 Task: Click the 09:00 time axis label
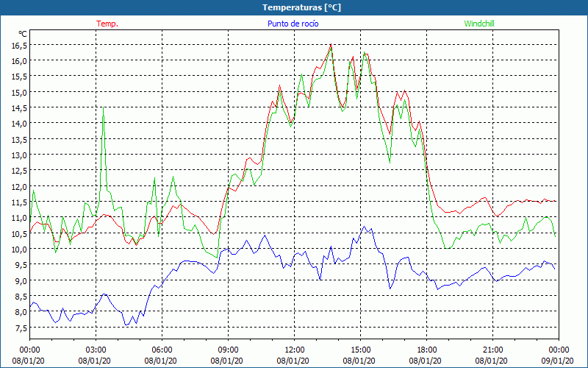tap(229, 350)
